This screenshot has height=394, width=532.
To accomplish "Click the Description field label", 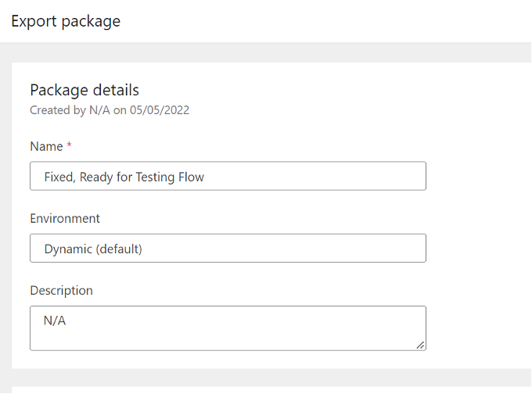I will (x=61, y=291).
